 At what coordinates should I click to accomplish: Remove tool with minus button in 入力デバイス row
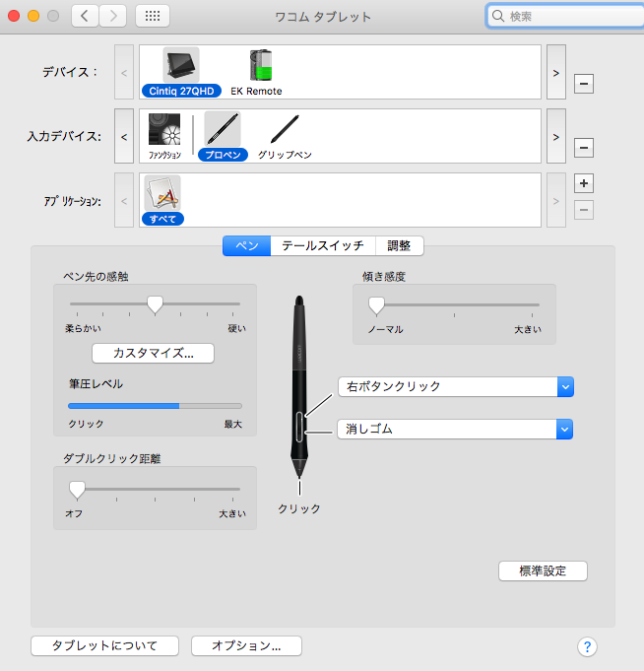click(x=584, y=148)
